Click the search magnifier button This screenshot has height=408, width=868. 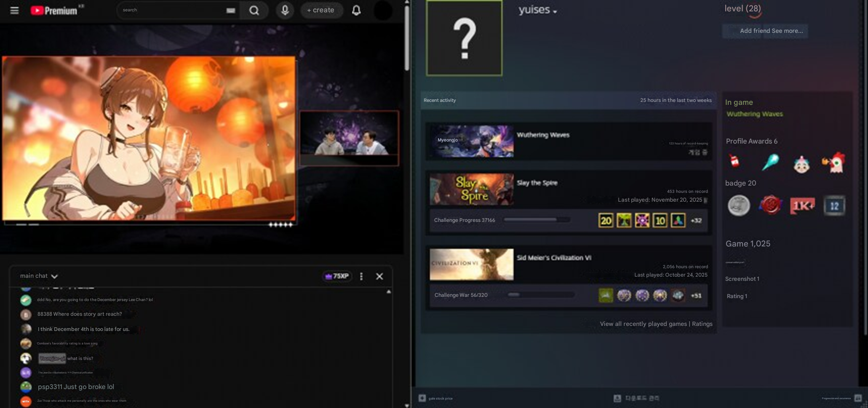(x=254, y=10)
